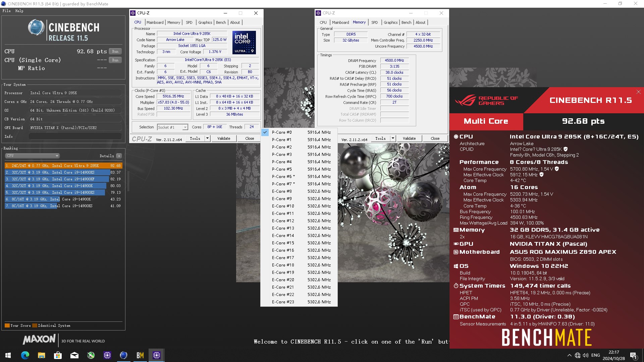Open Bench tab in left CPU-Z
This screenshot has width=644, height=362.
[x=221, y=22]
